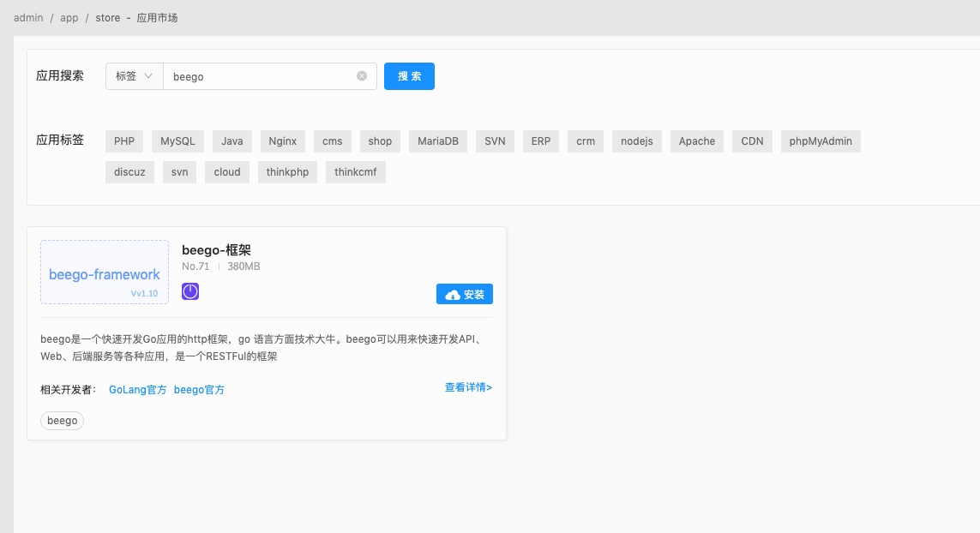Filter by shop tag

[380, 141]
